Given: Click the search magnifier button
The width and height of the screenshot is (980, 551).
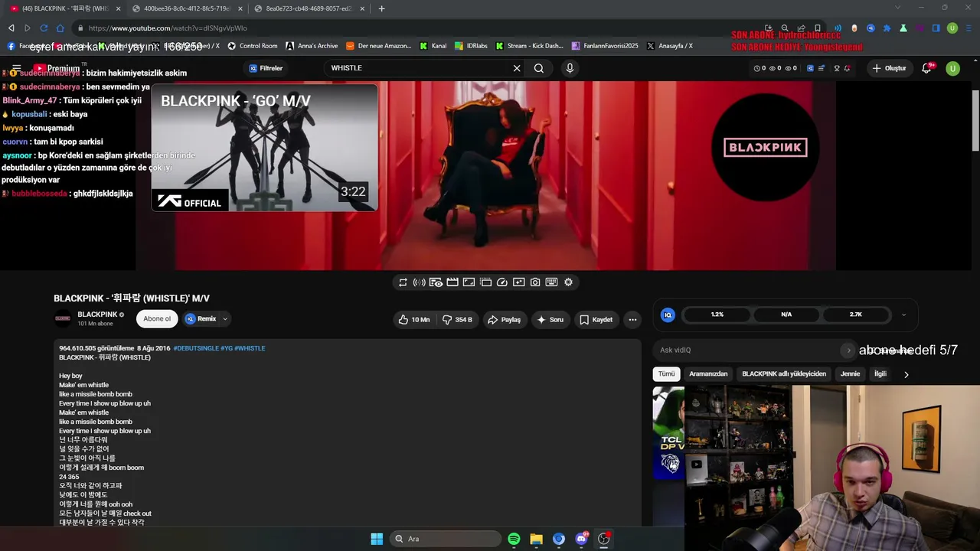Looking at the screenshot, I should (x=539, y=68).
